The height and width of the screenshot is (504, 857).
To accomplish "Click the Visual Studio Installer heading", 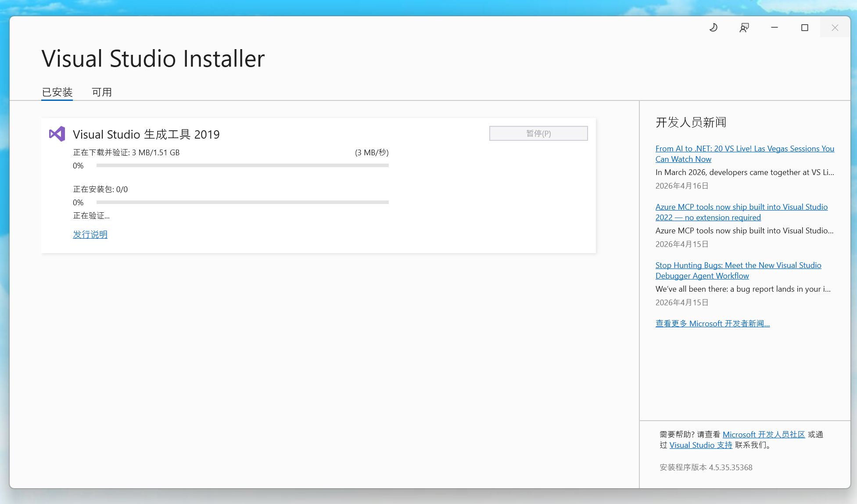I will tap(153, 58).
